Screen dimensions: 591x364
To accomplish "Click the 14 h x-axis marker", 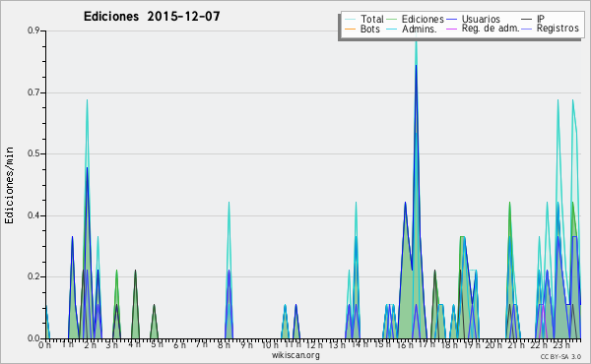I will point(357,344).
